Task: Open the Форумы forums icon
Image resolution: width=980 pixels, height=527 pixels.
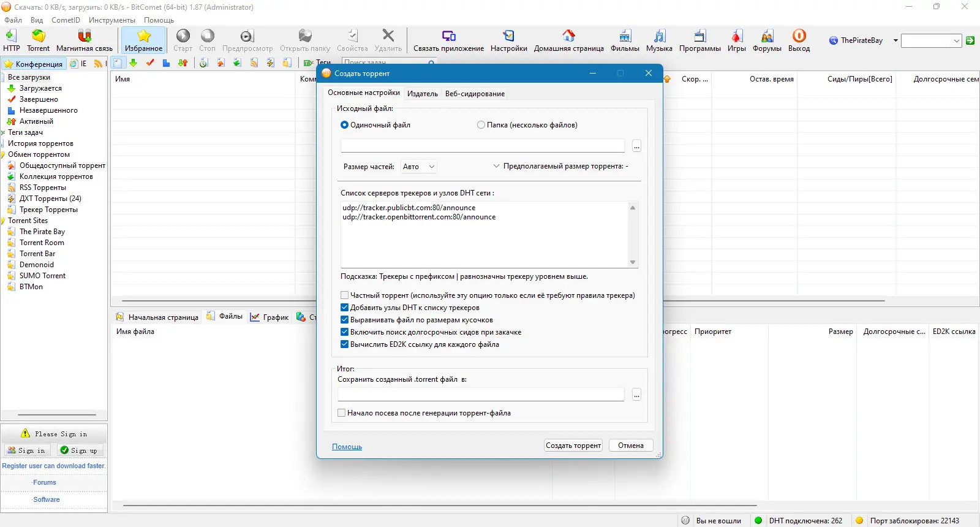Action: click(767, 40)
